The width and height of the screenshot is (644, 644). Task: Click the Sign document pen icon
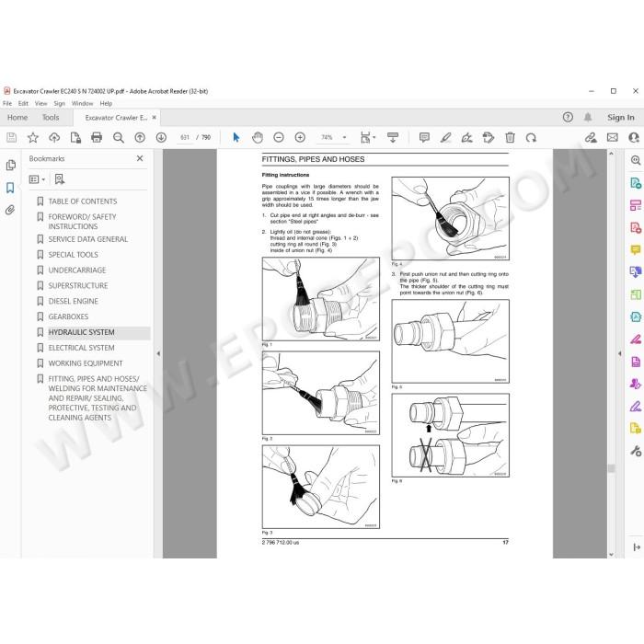[467, 138]
